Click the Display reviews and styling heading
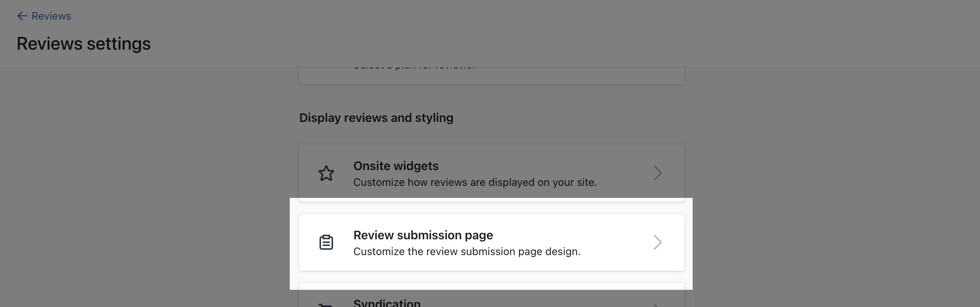 [x=376, y=117]
